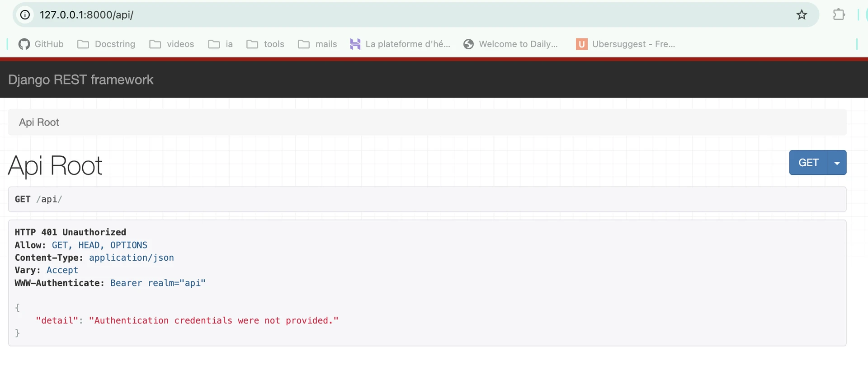Click the Api Root page heading
Image resolution: width=868 pixels, height=389 pixels.
pos(55,165)
